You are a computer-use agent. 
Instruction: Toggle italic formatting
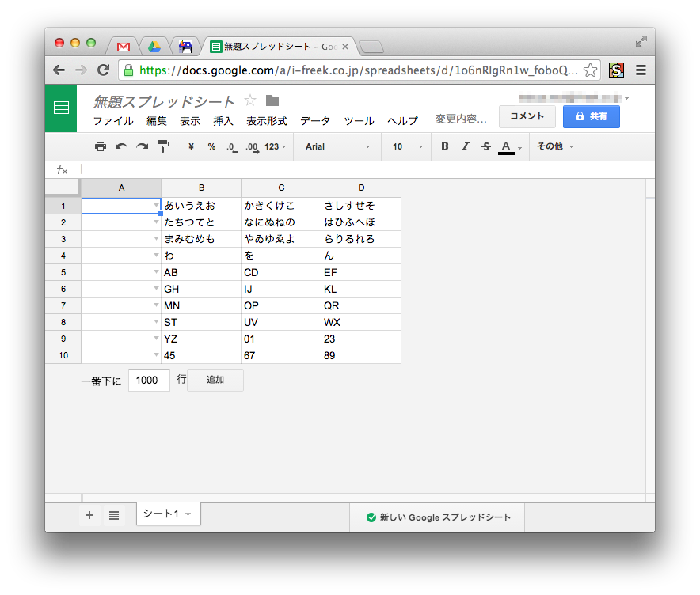(465, 146)
